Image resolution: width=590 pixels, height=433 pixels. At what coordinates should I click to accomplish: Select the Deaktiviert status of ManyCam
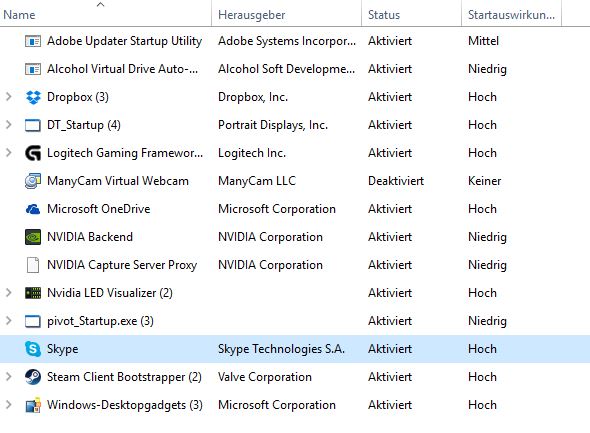(396, 181)
